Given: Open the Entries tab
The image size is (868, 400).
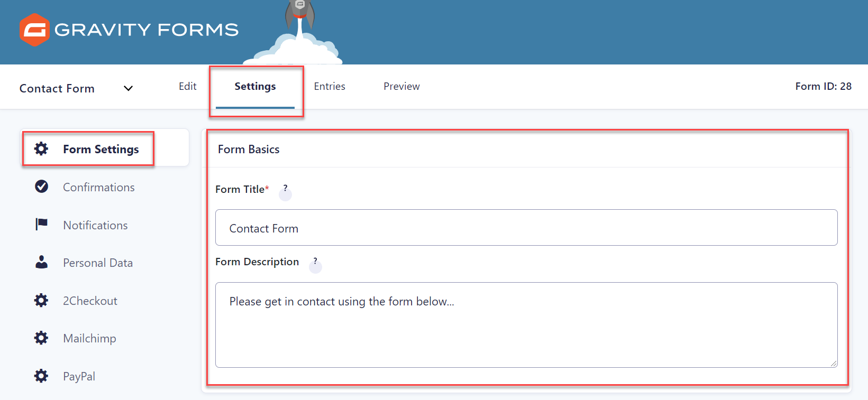Looking at the screenshot, I should (x=330, y=86).
